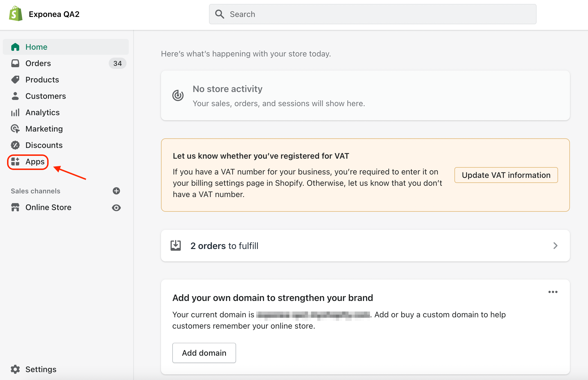The height and width of the screenshot is (380, 588).
Task: Add a sales channel with plus icon
Action: pyautogui.click(x=116, y=191)
